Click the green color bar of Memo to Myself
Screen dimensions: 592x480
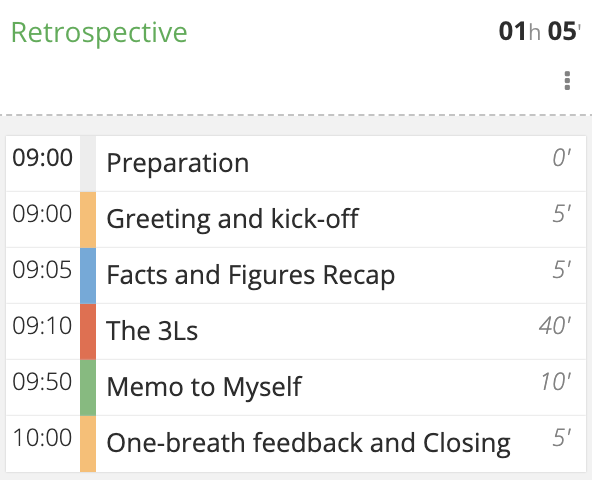(88, 387)
